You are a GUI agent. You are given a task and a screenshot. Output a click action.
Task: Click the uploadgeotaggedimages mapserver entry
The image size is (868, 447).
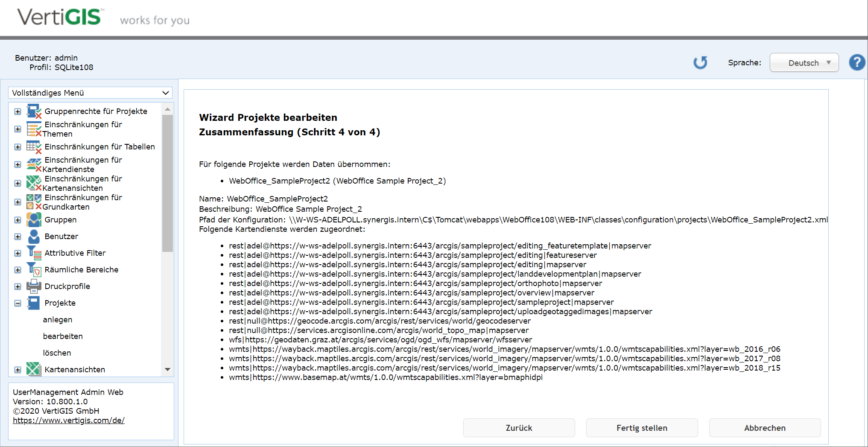pos(441,312)
